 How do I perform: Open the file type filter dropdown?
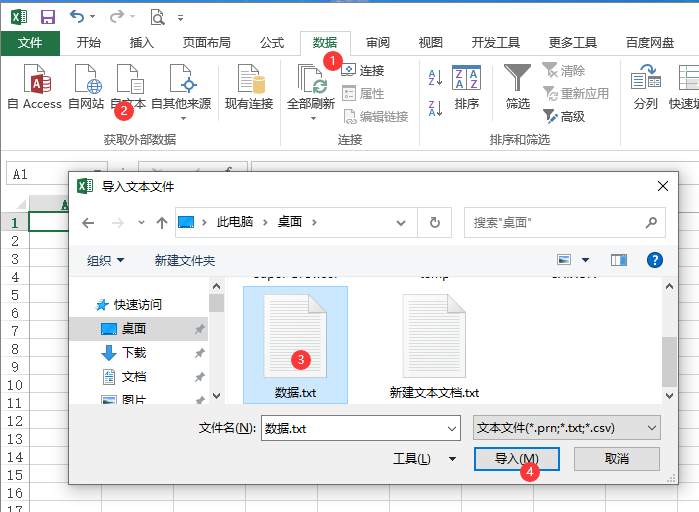point(567,428)
